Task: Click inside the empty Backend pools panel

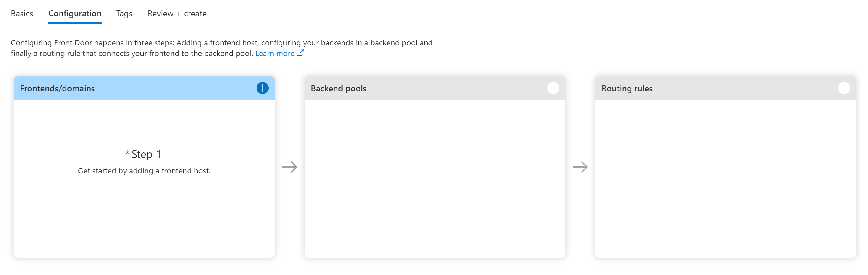Action: click(x=435, y=179)
